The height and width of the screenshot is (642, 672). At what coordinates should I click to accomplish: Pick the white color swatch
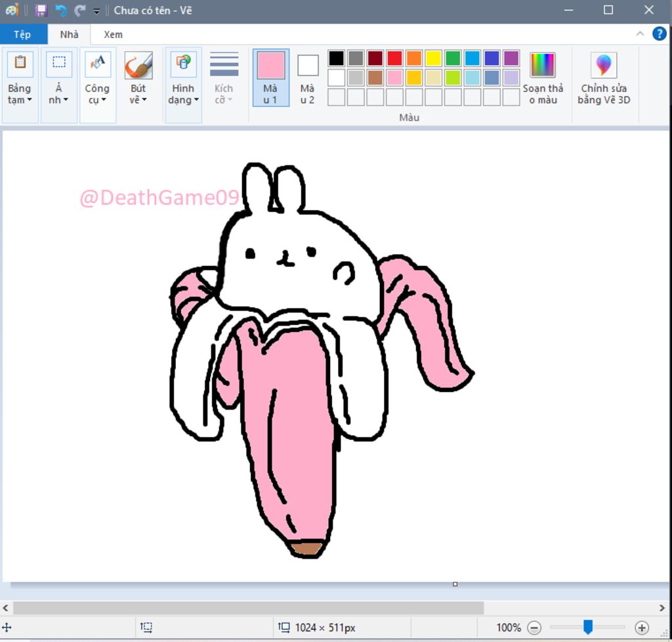coord(337,77)
